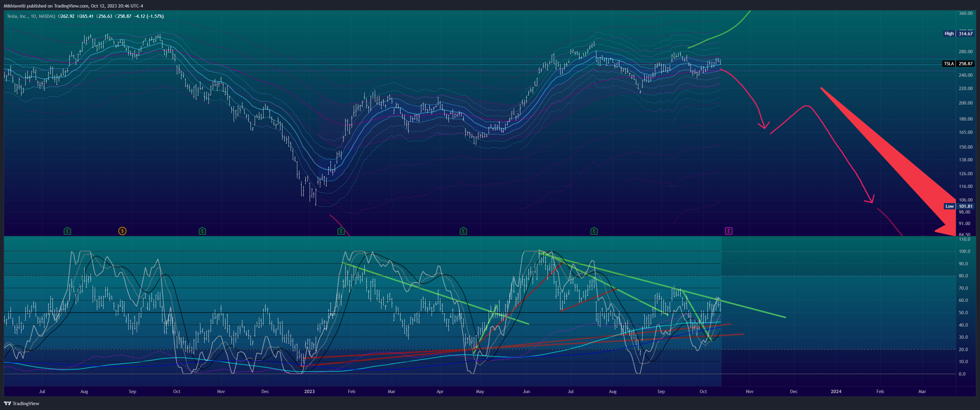
Task: Click the 2023 label on time axis
Action: (x=310, y=391)
